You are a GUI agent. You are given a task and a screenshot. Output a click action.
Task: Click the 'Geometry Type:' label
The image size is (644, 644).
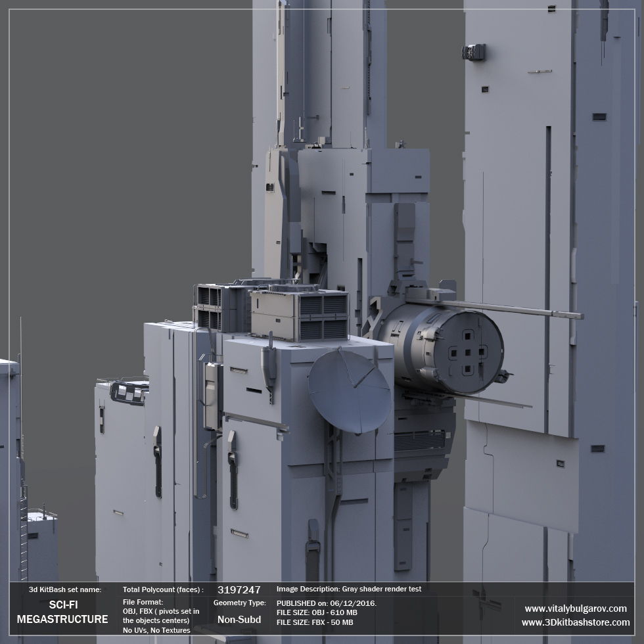tap(239, 603)
